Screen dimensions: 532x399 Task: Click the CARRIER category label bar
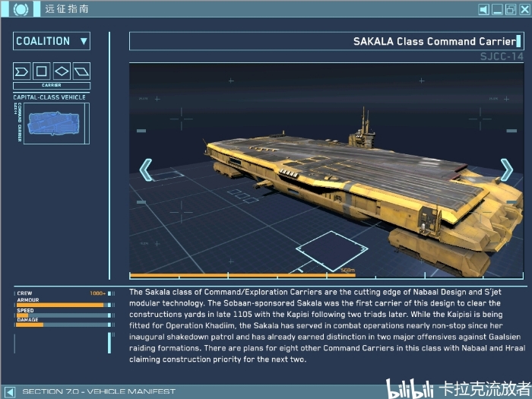pyautogui.click(x=52, y=86)
